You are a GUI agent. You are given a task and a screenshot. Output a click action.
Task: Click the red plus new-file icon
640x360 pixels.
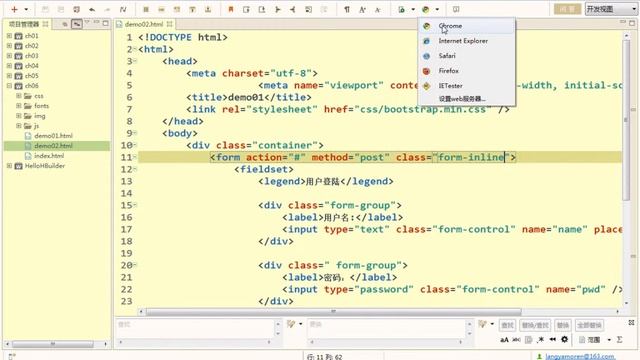click(14, 9)
